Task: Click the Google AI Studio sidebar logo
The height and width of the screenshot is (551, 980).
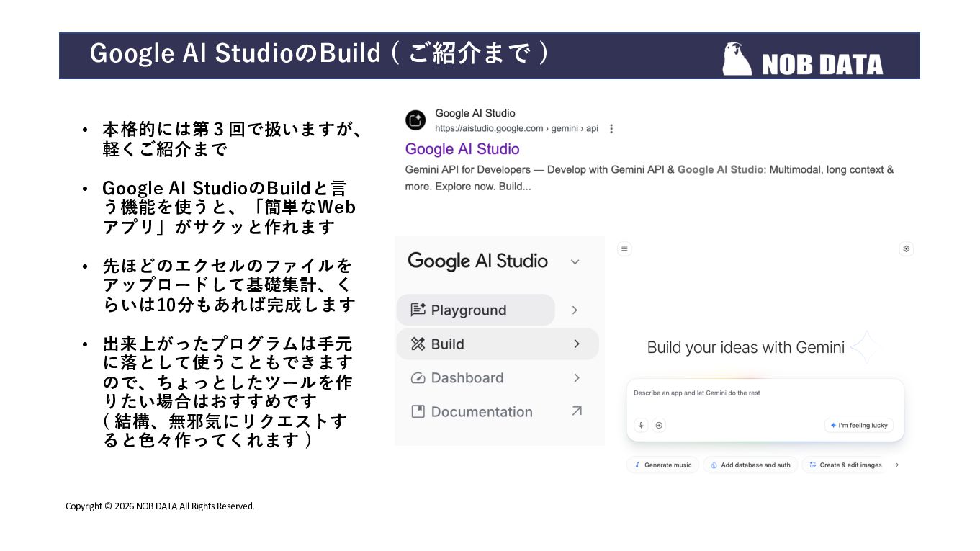Action: [x=477, y=261]
